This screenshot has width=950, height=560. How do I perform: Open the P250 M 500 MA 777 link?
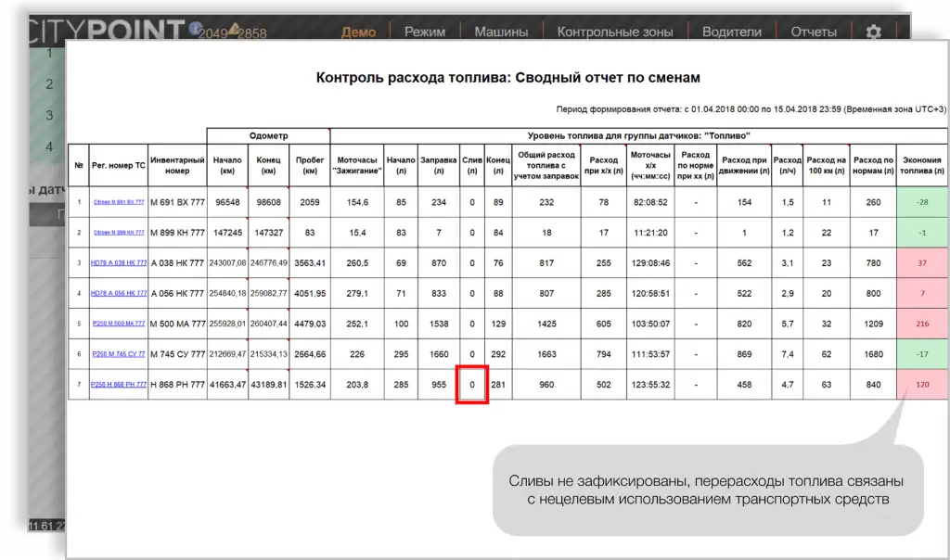(118, 324)
